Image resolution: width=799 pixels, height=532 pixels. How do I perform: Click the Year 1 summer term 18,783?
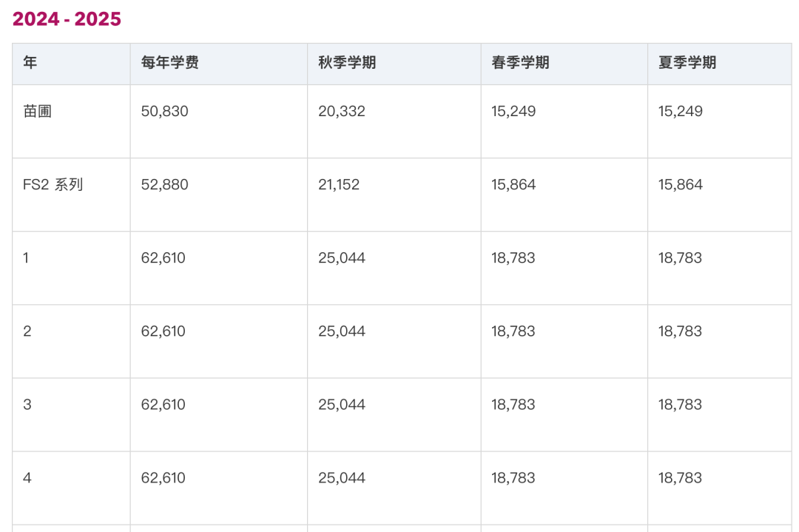[680, 257]
